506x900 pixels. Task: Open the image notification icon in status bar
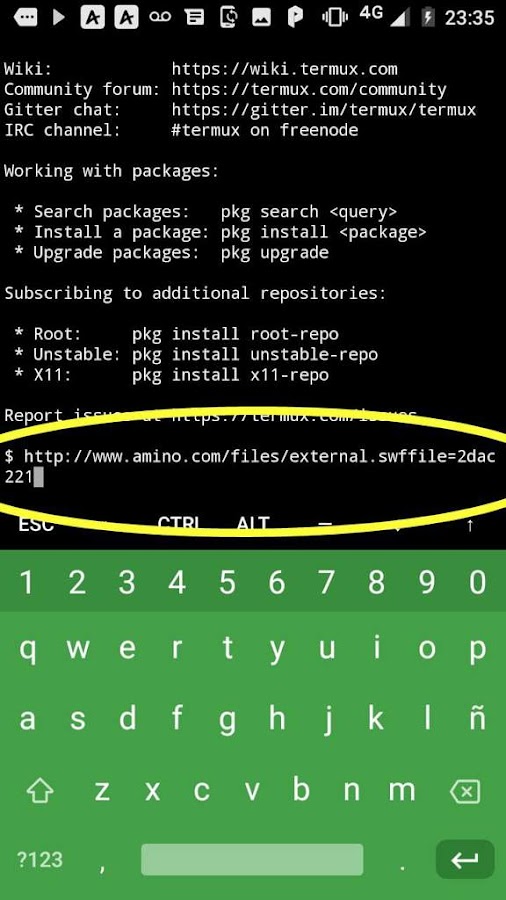(x=261, y=17)
